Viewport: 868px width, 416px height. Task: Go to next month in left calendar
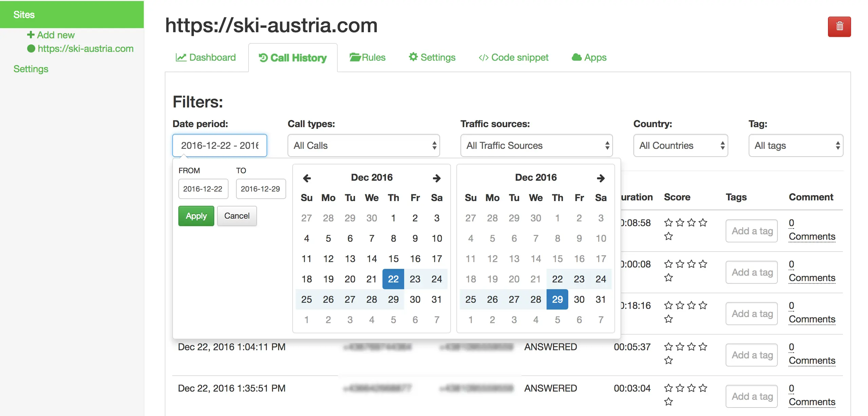click(437, 178)
